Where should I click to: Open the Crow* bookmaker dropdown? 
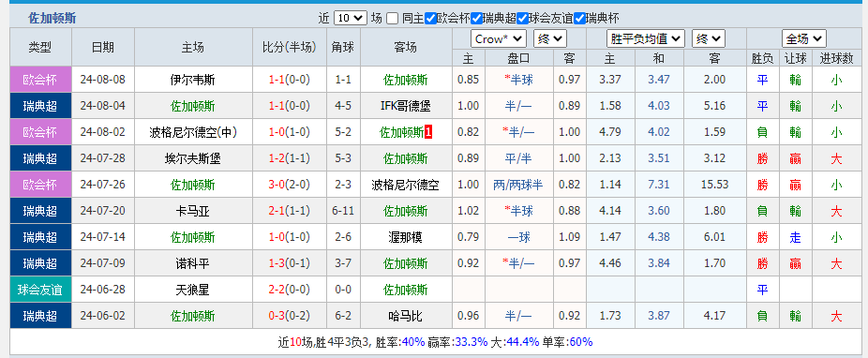tap(499, 38)
